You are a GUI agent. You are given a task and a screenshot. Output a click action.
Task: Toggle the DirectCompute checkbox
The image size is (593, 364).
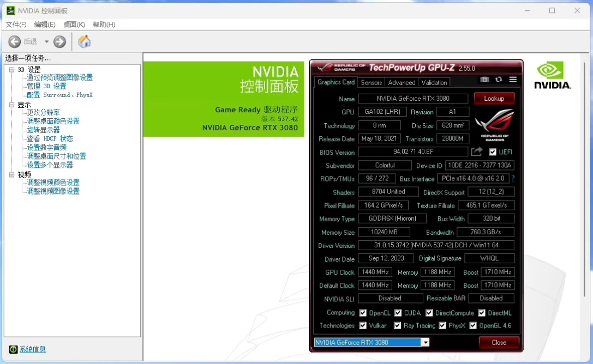[x=429, y=313]
